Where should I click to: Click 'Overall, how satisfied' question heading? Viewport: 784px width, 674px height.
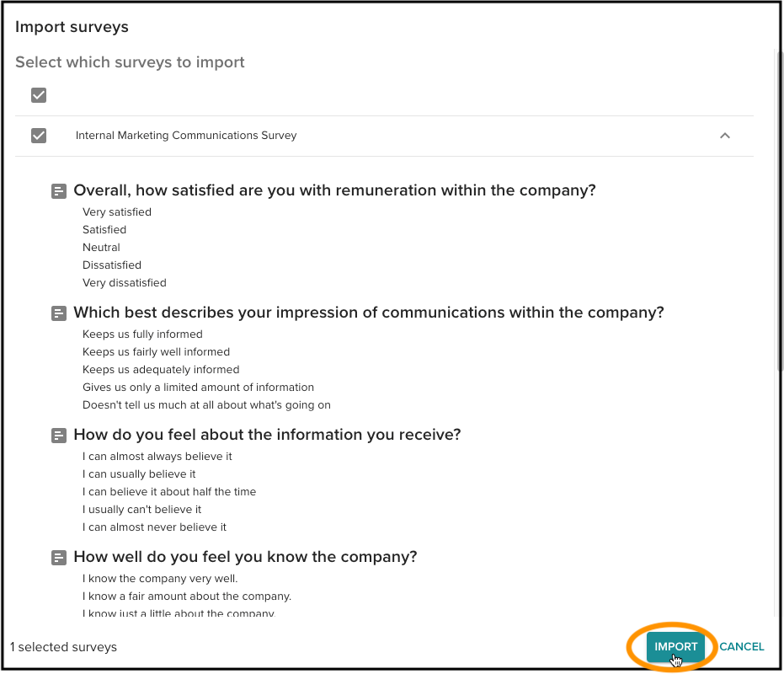pyautogui.click(x=334, y=190)
